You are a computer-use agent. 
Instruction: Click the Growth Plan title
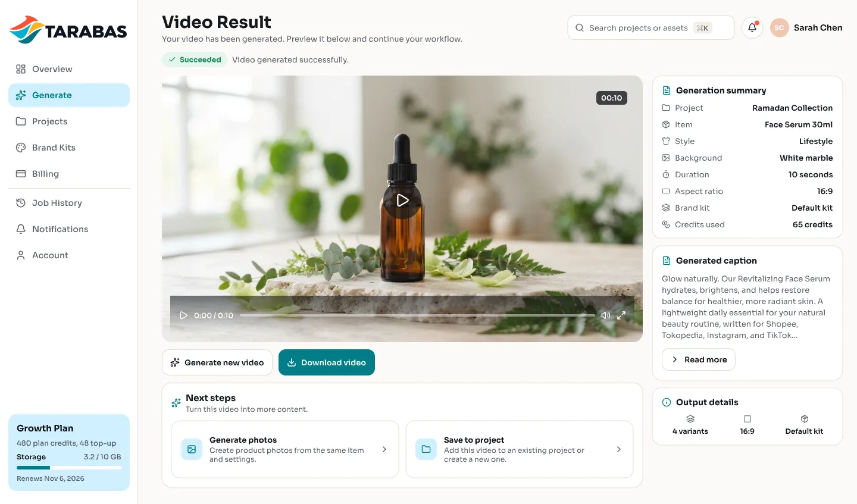tap(45, 428)
